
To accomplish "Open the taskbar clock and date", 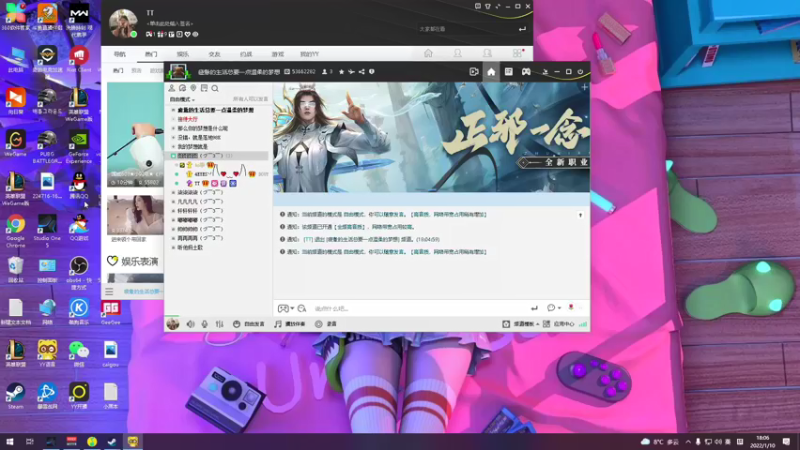I will click(x=763, y=441).
